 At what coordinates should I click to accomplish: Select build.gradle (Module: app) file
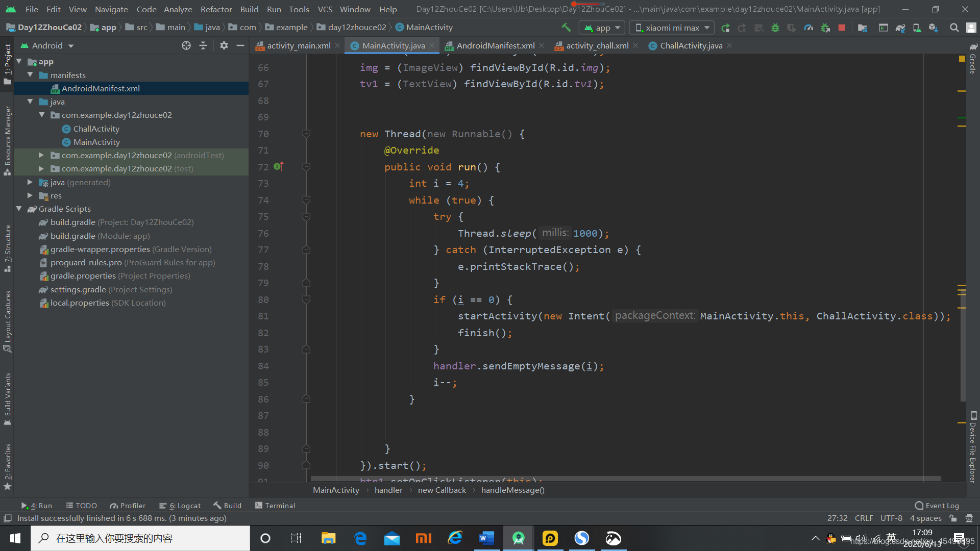click(x=100, y=236)
